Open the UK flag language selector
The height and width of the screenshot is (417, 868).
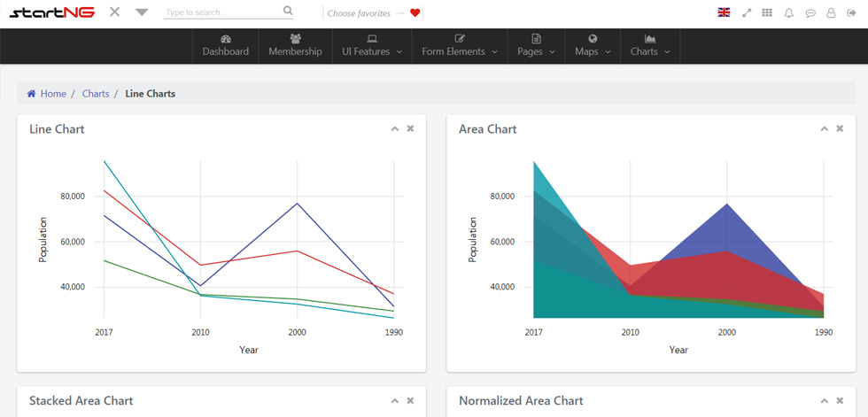[724, 12]
